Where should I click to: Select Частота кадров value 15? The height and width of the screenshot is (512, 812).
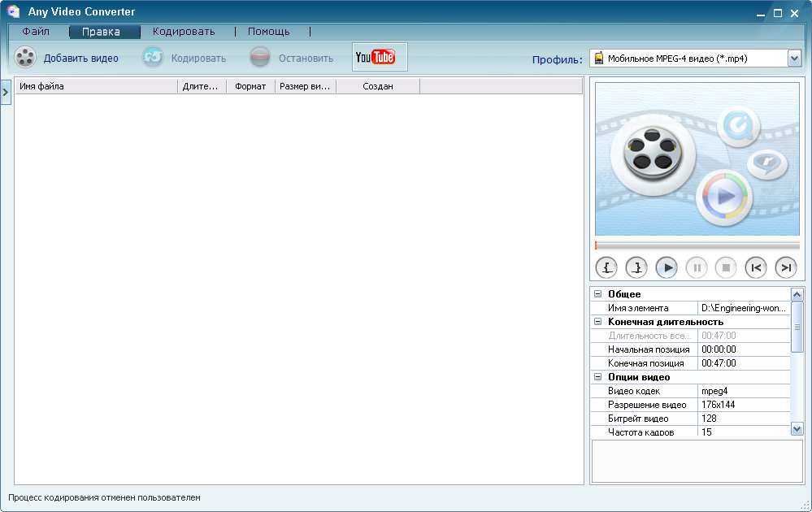click(744, 432)
